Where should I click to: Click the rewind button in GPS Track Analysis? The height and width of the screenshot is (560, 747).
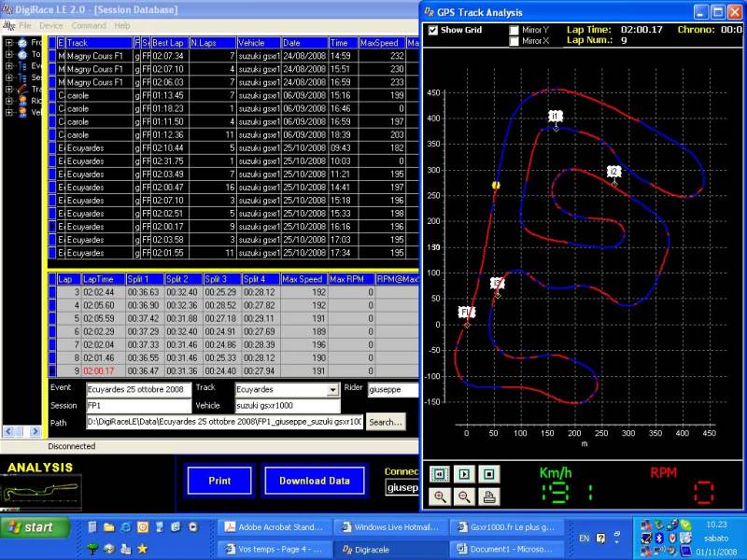pyautogui.click(x=439, y=474)
